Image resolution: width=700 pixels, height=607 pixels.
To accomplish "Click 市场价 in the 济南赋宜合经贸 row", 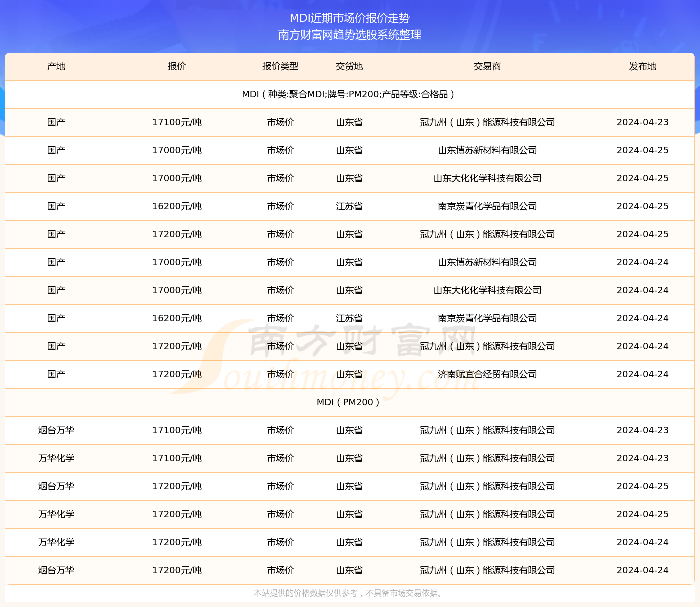I will [280, 374].
